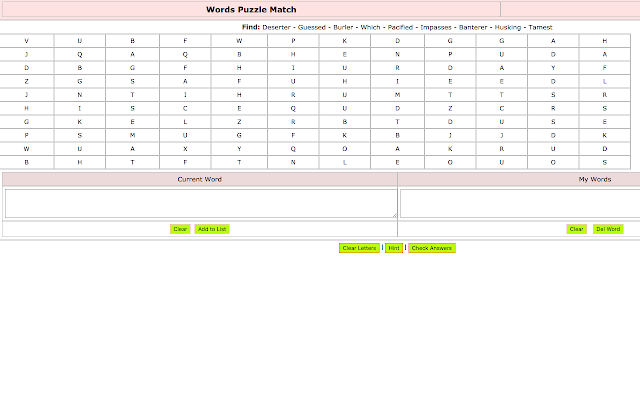The height and width of the screenshot is (400, 640).
Task: Click the Check Answers button
Action: click(x=432, y=248)
